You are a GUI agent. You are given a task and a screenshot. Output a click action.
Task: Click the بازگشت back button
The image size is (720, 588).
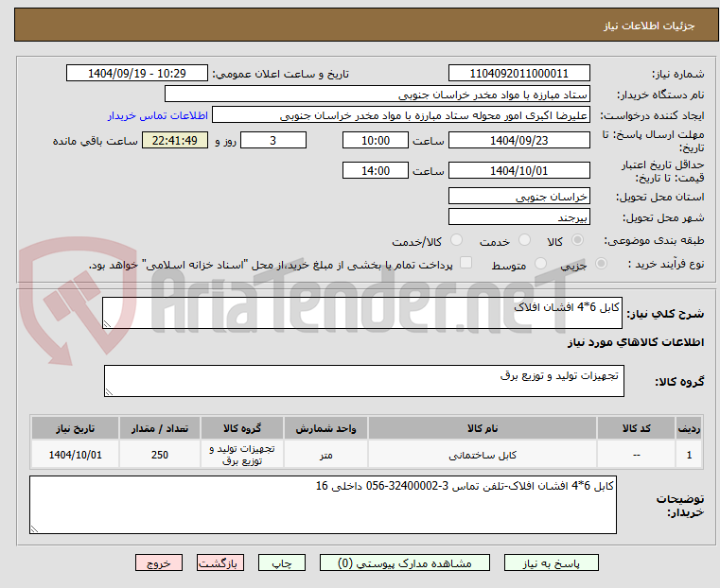coord(220,562)
